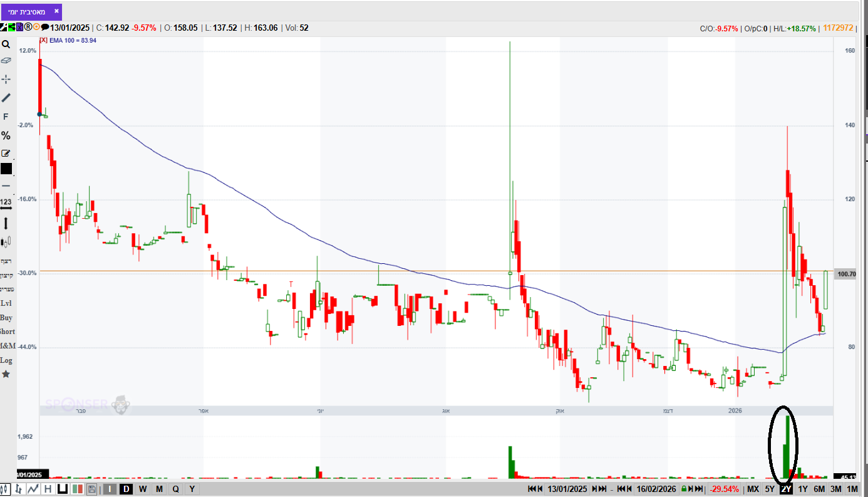Select the percent measurement tool
The height and width of the screenshot is (497, 868).
pos(6,135)
